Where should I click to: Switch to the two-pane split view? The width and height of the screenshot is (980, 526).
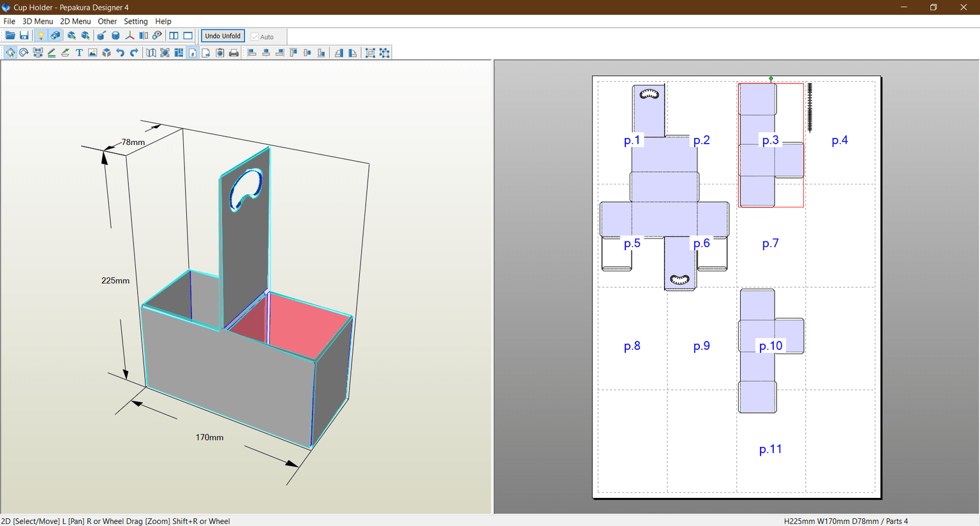174,36
